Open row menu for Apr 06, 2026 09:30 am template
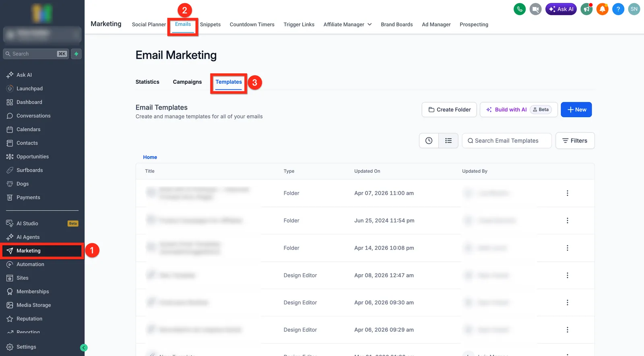Screen dimensions: 644x356 (568, 302)
